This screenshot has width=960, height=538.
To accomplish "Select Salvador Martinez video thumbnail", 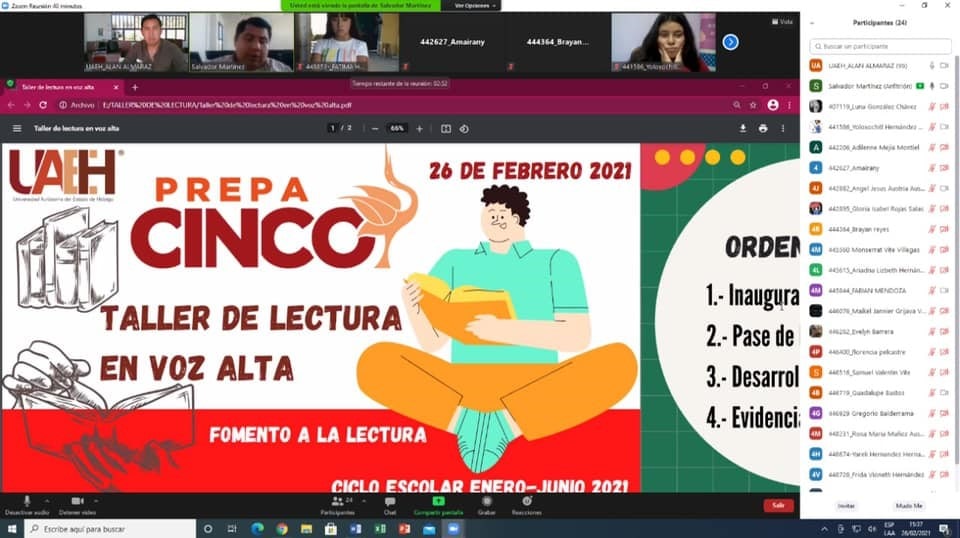I will 241,42.
